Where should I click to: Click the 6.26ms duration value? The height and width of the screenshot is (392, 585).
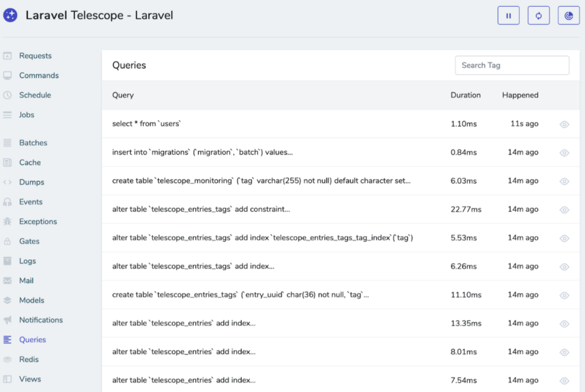pyautogui.click(x=463, y=267)
